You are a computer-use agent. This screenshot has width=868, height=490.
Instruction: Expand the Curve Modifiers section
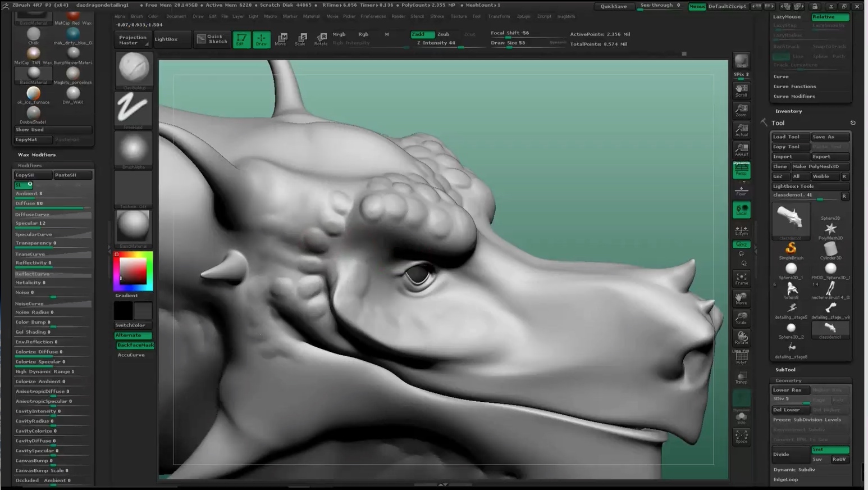(x=794, y=97)
